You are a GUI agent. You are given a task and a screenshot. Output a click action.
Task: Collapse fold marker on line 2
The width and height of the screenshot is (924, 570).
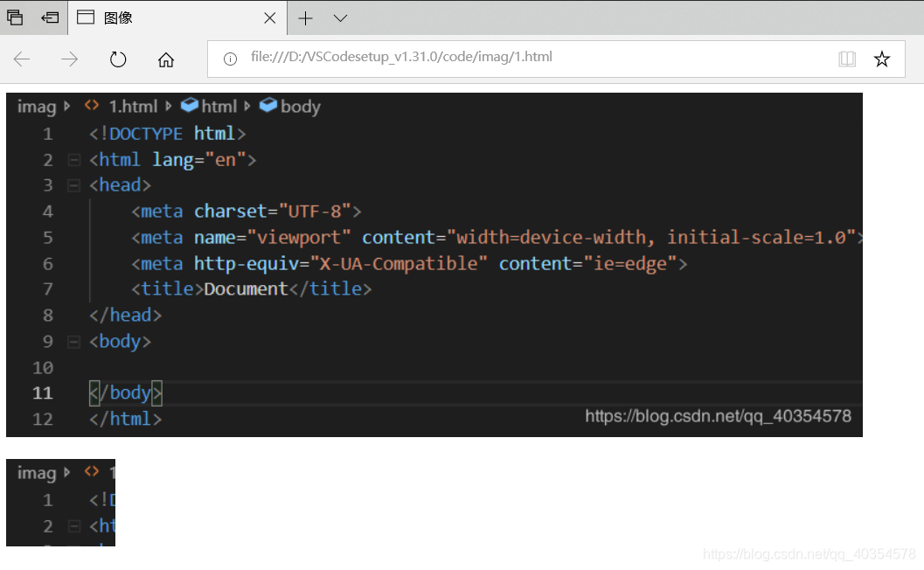[x=73, y=160]
